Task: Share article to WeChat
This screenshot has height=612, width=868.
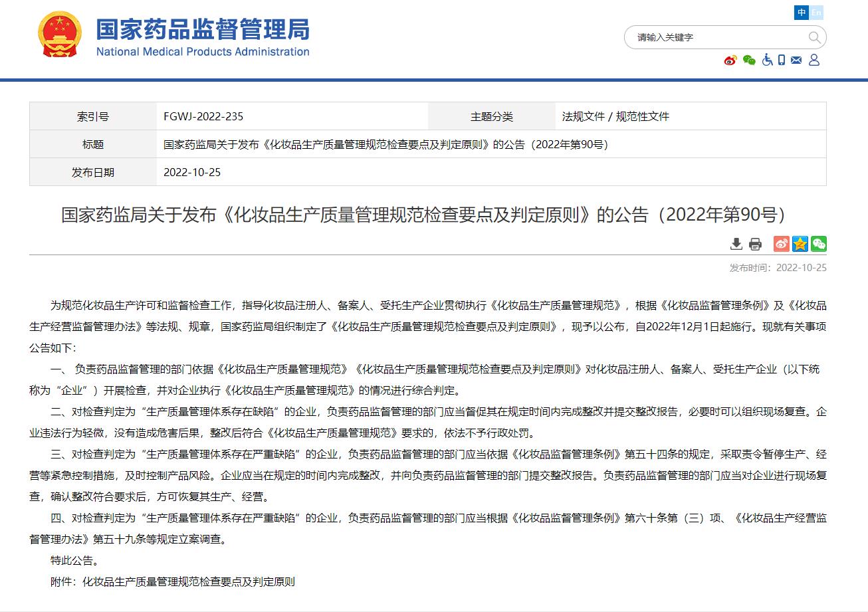Action: click(x=819, y=244)
